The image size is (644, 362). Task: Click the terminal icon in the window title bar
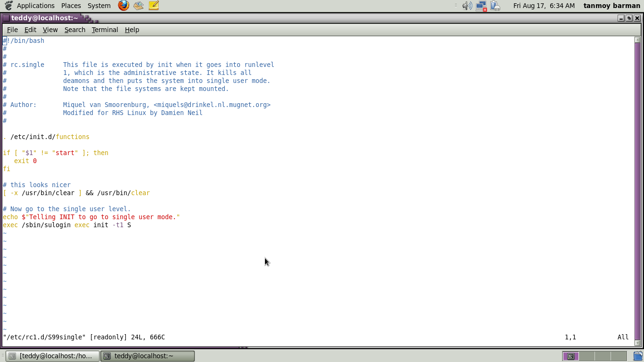[x=5, y=18]
